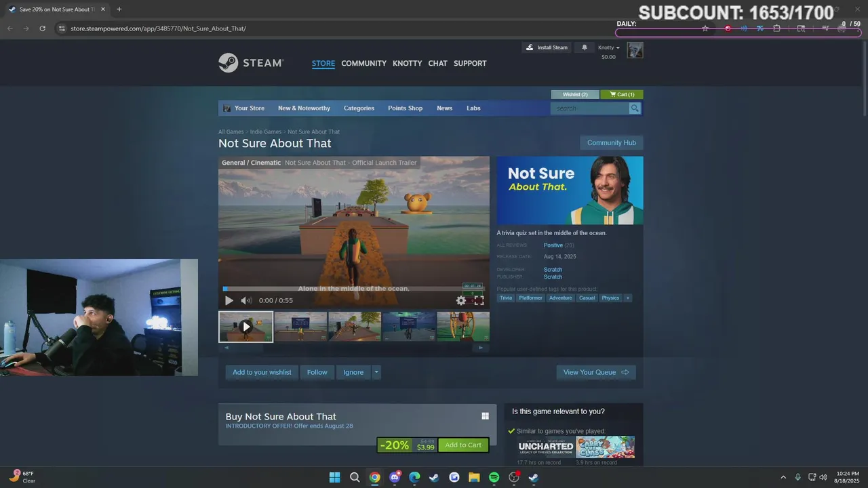Open the taskbar network status icon
This screenshot has height=488, width=868.
point(812,477)
